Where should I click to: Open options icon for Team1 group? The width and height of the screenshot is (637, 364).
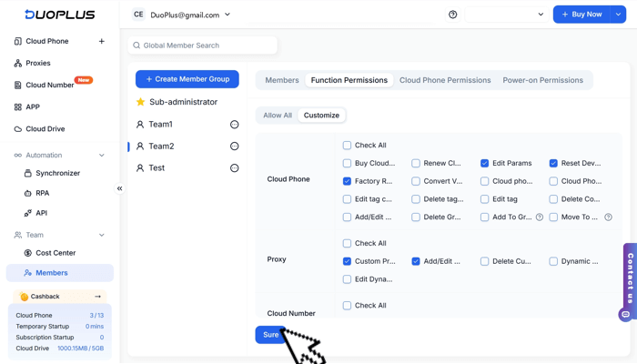click(234, 125)
